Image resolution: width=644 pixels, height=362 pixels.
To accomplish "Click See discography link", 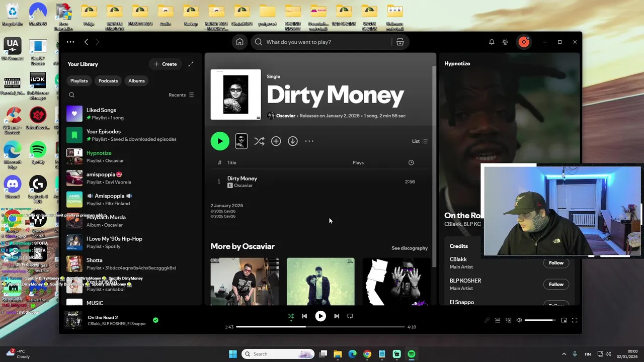I will 410,248.
